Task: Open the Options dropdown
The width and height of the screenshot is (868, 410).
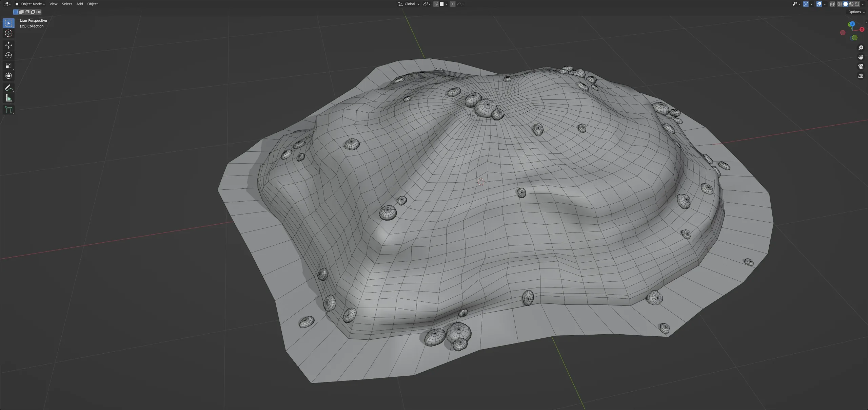Action: (x=856, y=12)
